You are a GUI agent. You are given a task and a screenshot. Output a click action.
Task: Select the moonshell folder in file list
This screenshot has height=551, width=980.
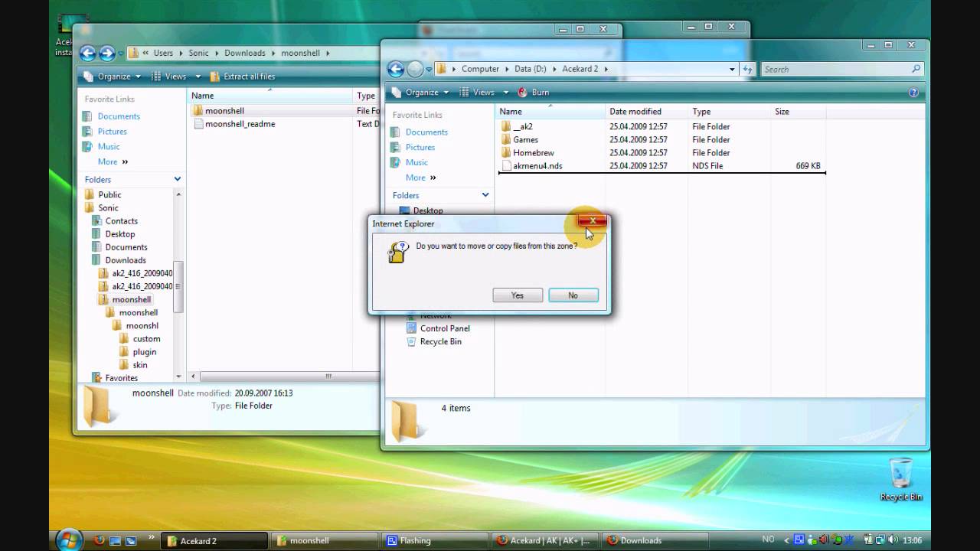tap(224, 111)
